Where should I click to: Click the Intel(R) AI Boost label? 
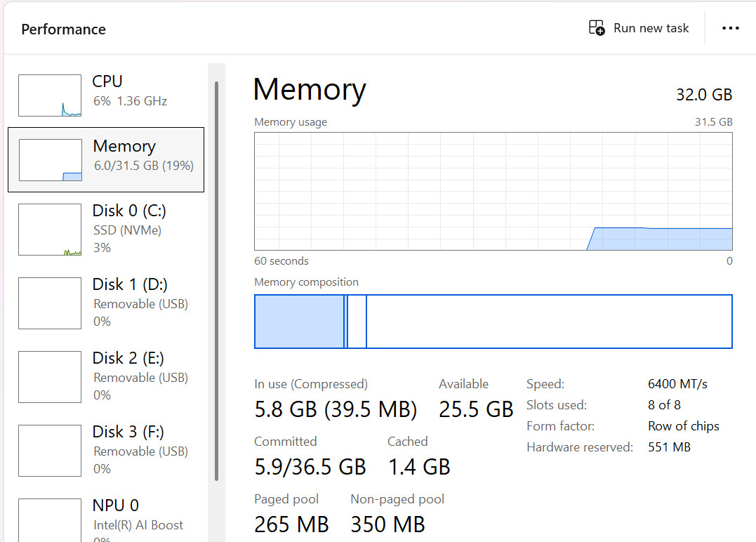coord(138,525)
